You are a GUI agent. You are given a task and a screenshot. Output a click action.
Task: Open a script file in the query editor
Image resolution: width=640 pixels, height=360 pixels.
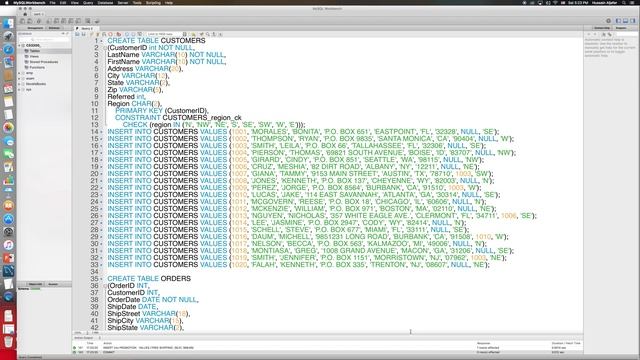(x=77, y=34)
